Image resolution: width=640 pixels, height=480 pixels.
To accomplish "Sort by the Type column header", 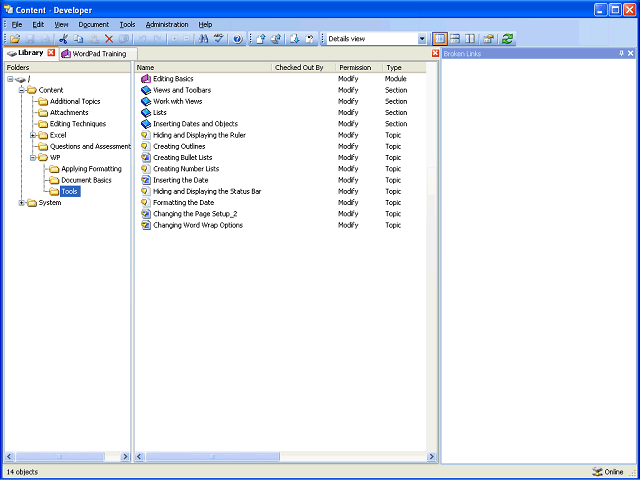I will pyautogui.click(x=404, y=67).
